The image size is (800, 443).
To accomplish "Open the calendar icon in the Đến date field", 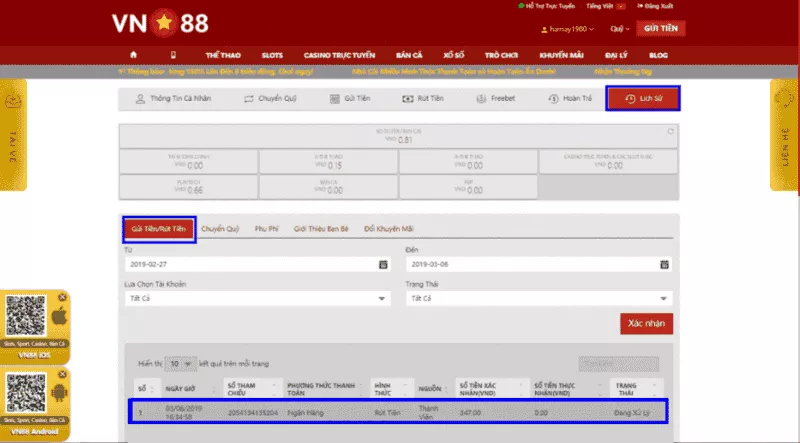I will [664, 264].
